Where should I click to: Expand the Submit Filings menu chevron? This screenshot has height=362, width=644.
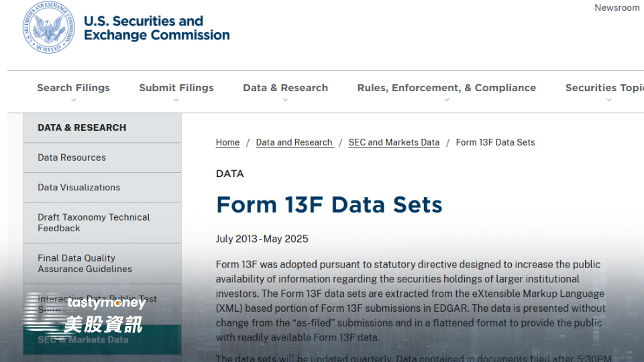(x=176, y=100)
